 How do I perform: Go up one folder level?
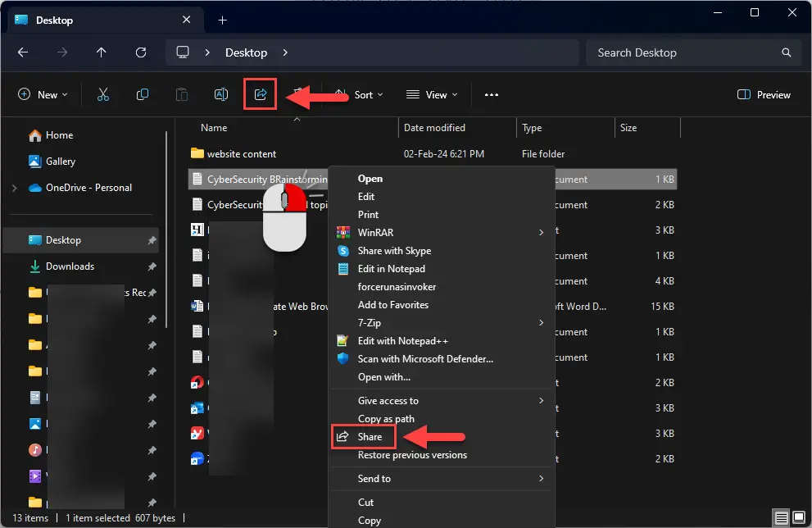(102, 52)
